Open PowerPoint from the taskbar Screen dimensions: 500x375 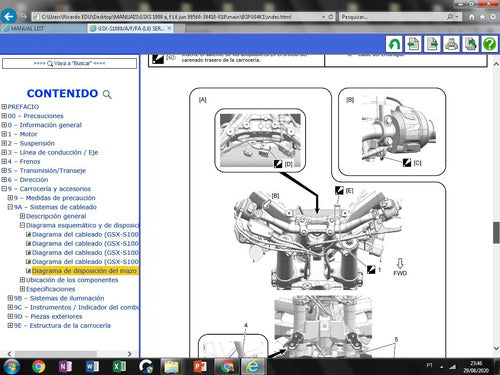click(200, 367)
